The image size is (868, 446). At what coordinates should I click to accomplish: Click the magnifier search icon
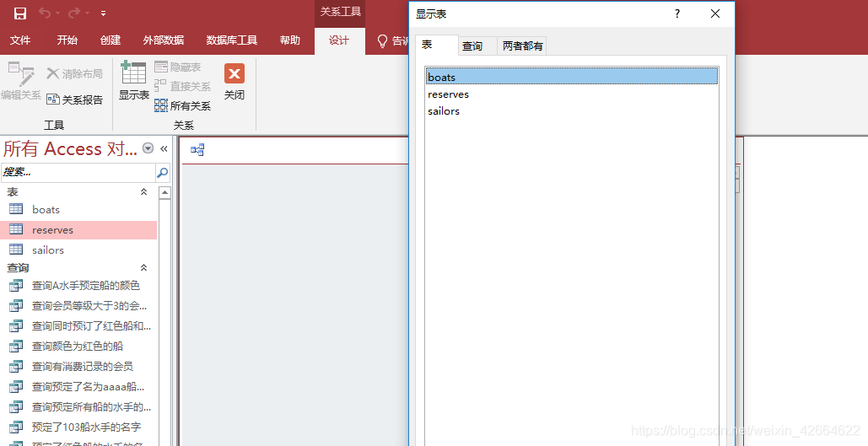pos(162,173)
